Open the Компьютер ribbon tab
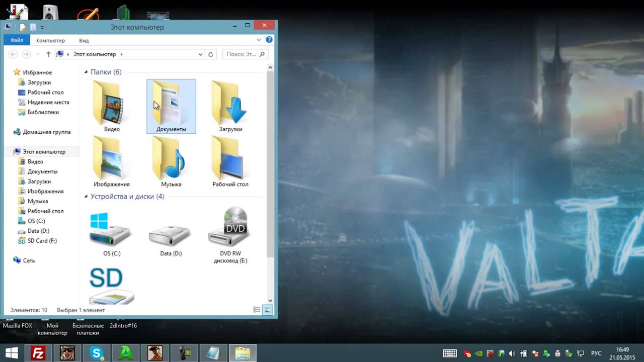This screenshot has width=644, height=362. coord(50,40)
